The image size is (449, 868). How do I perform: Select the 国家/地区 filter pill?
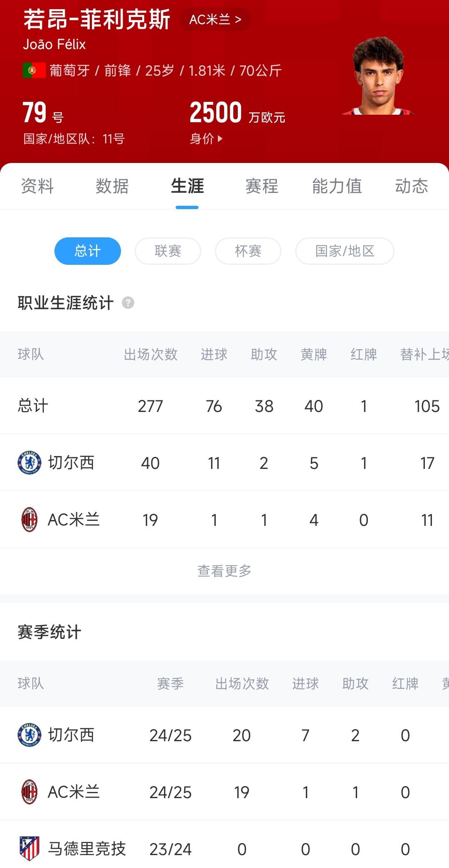(345, 251)
